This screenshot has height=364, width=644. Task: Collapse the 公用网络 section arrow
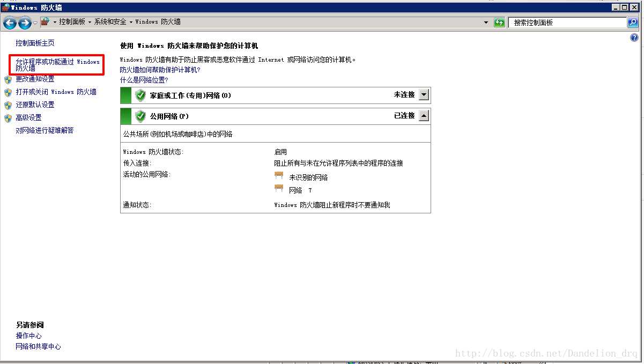point(424,116)
